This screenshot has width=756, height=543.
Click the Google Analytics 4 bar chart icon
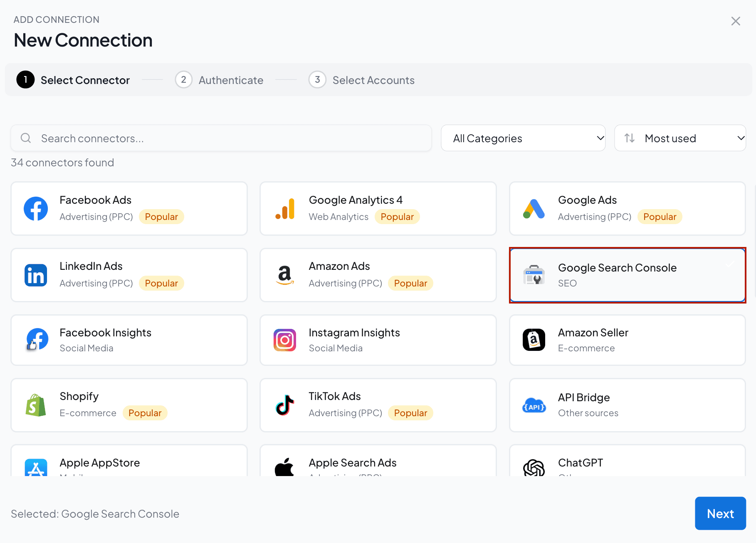(x=285, y=209)
